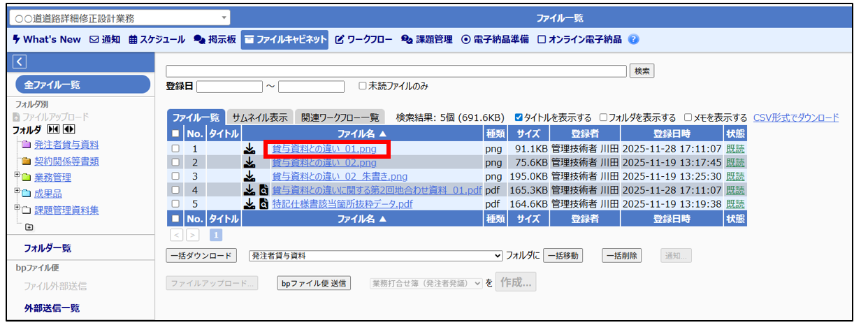Sort by the ファイル名 column header
Screen dimensions: 868x332
pos(362,133)
